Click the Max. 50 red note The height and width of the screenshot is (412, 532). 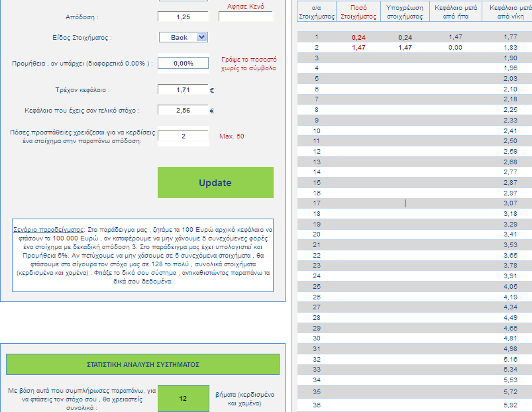click(231, 136)
